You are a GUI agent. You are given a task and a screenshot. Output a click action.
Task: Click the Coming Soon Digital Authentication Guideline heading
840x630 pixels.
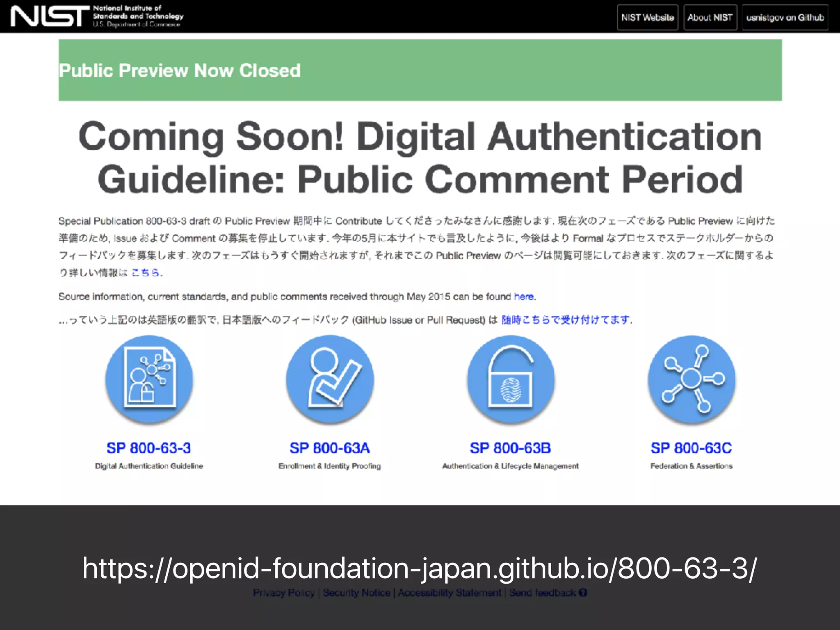click(x=420, y=157)
